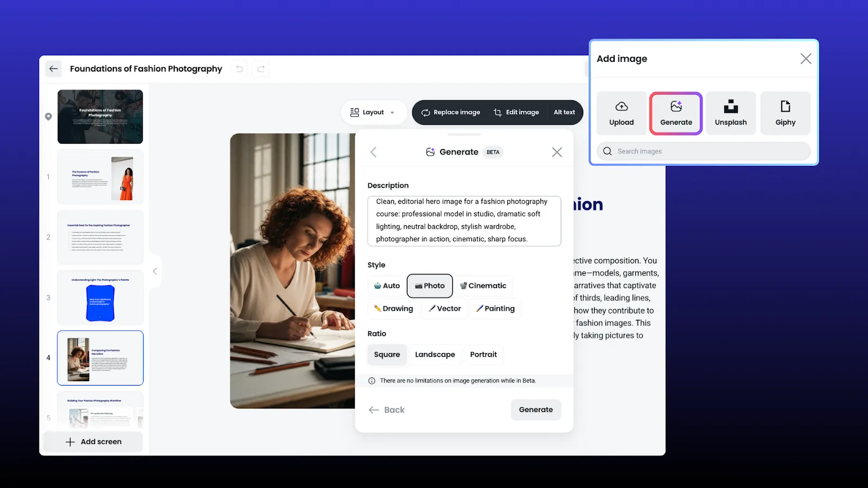Choose Cinematic style
868x488 pixels.
click(483, 286)
